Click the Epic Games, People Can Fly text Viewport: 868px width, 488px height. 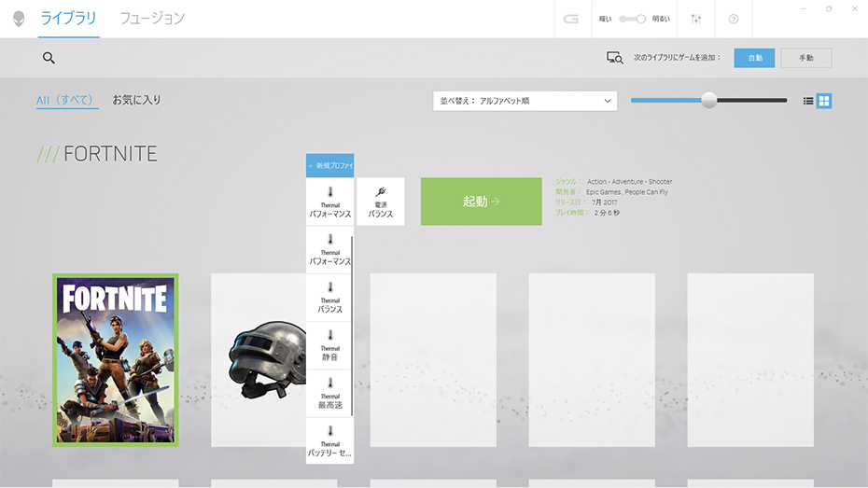point(626,192)
